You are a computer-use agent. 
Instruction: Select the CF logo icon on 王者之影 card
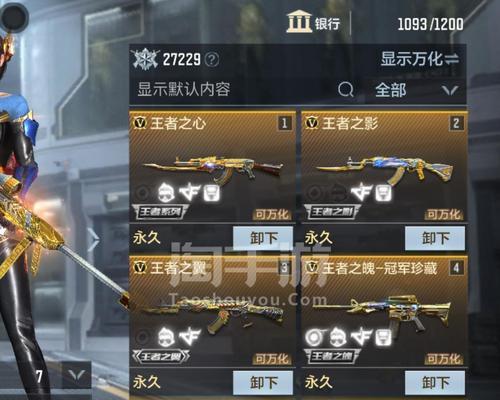coord(361,192)
